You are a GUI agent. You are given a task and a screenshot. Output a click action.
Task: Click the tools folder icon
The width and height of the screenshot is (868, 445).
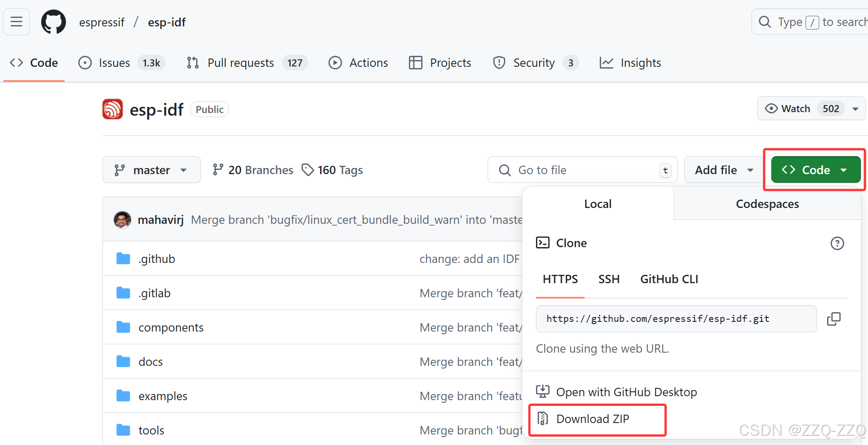pyautogui.click(x=123, y=430)
